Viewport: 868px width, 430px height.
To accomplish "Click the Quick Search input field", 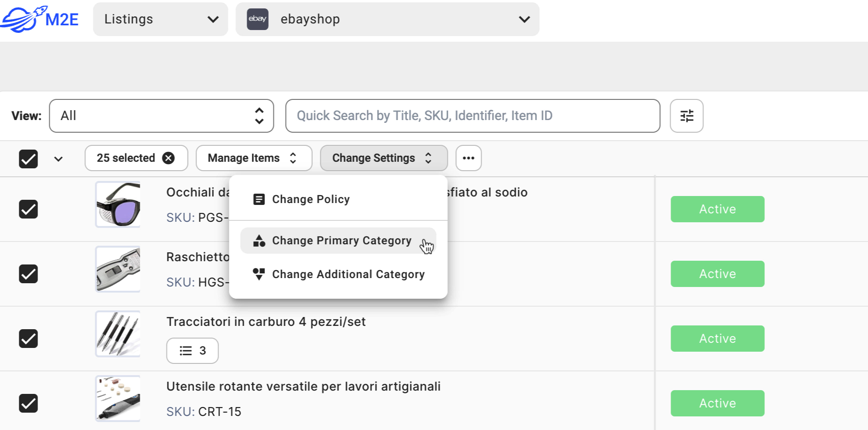I will pyautogui.click(x=472, y=116).
